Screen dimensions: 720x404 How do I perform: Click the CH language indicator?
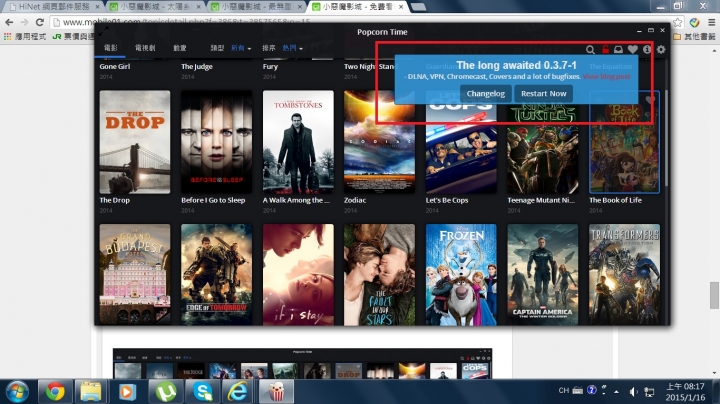(x=563, y=391)
